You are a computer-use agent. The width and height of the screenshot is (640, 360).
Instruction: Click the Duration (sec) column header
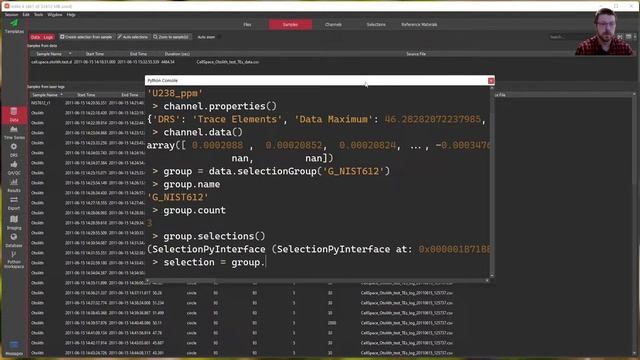click(177, 54)
